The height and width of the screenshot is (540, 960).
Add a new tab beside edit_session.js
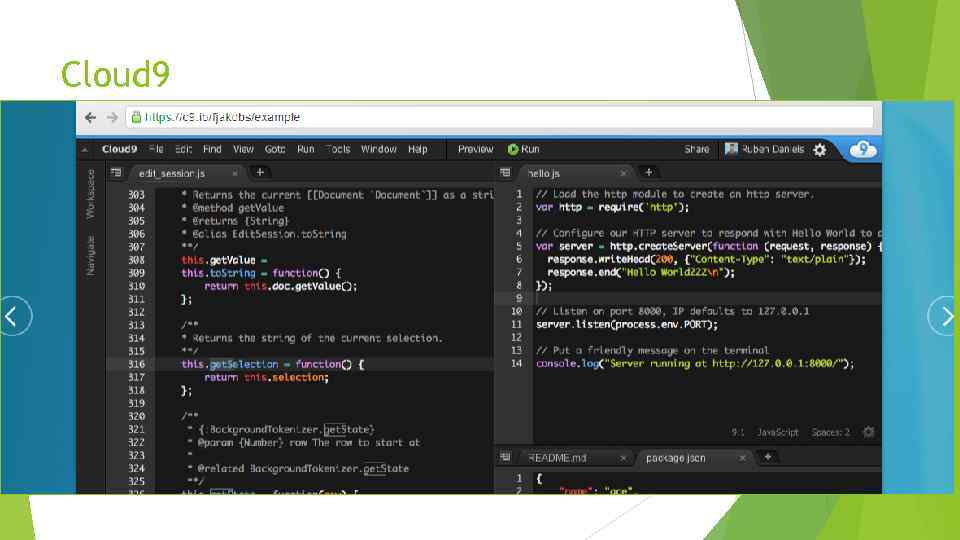tap(260, 173)
